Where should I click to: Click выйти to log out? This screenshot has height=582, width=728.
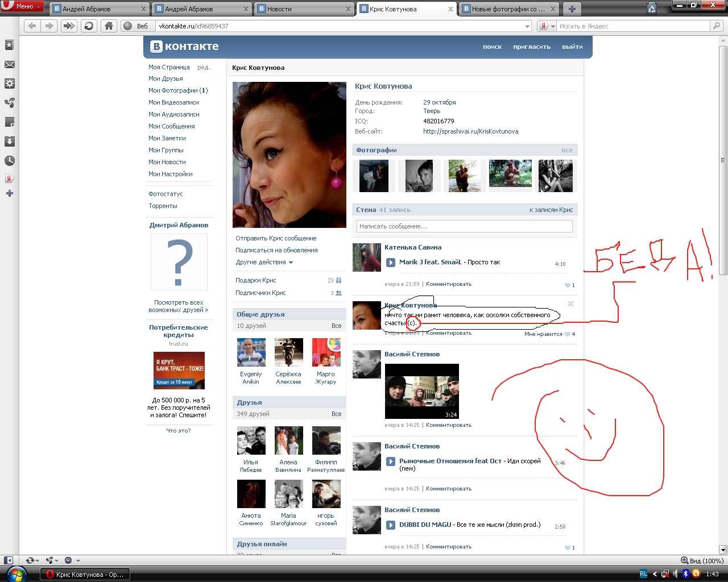[572, 47]
